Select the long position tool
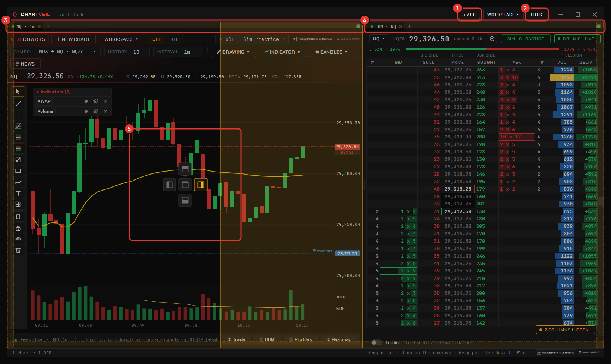The image size is (611, 364). click(x=18, y=137)
